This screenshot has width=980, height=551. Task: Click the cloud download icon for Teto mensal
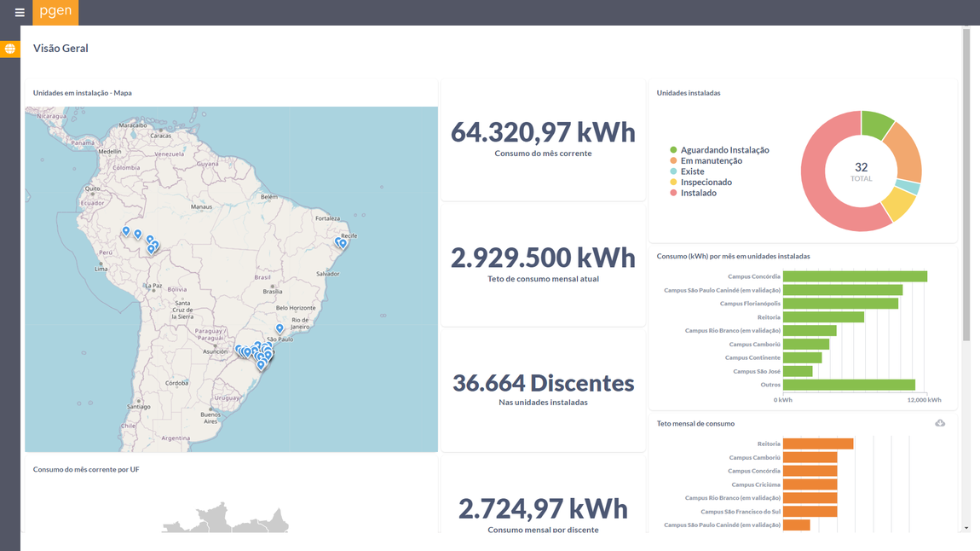click(940, 423)
